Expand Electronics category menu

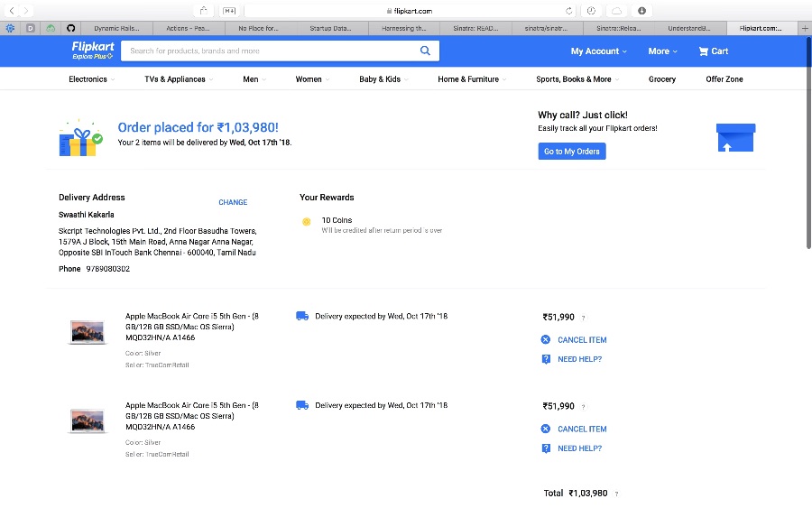pos(92,79)
